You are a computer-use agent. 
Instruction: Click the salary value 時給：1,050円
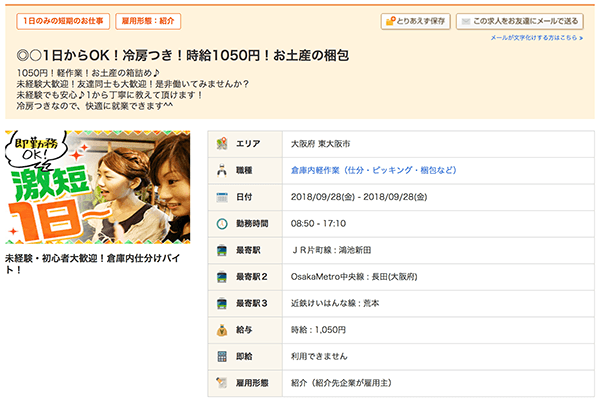(318, 330)
